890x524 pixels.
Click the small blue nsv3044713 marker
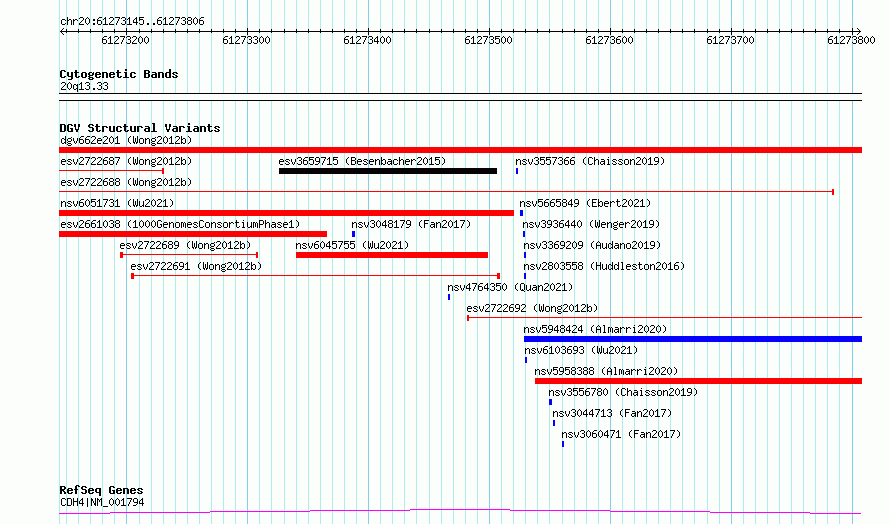coord(554,423)
